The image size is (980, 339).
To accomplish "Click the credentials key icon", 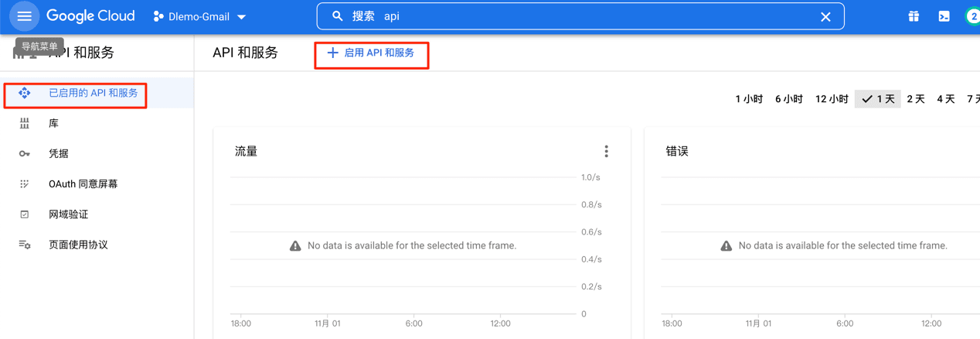I will [x=25, y=154].
